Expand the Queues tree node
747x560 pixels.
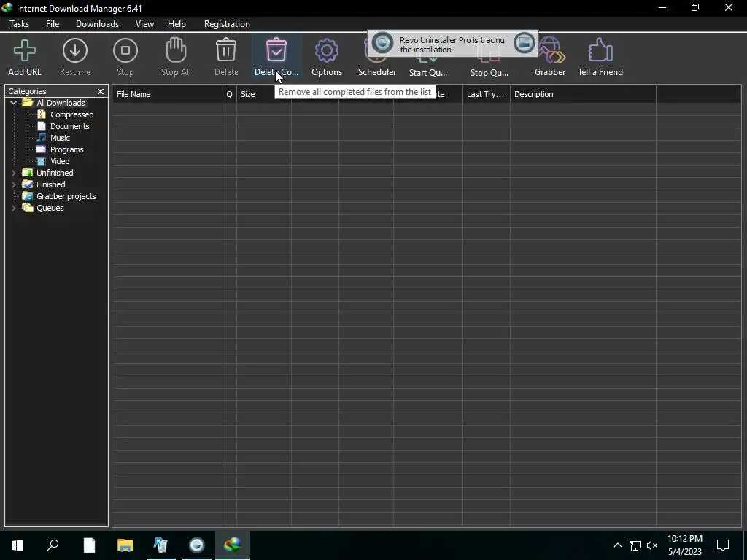click(x=13, y=208)
